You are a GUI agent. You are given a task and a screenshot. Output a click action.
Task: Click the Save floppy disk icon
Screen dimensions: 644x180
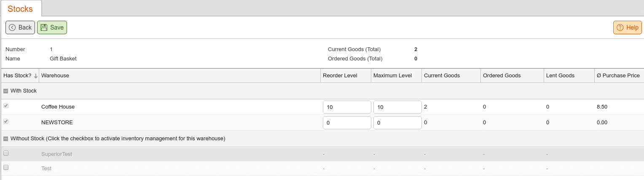tap(44, 27)
